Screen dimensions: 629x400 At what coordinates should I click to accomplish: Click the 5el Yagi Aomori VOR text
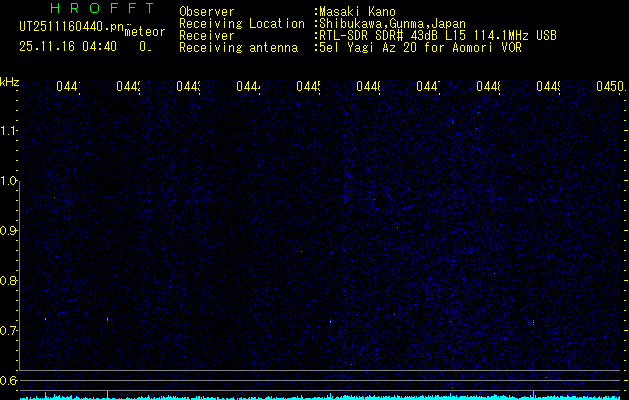tap(420, 48)
